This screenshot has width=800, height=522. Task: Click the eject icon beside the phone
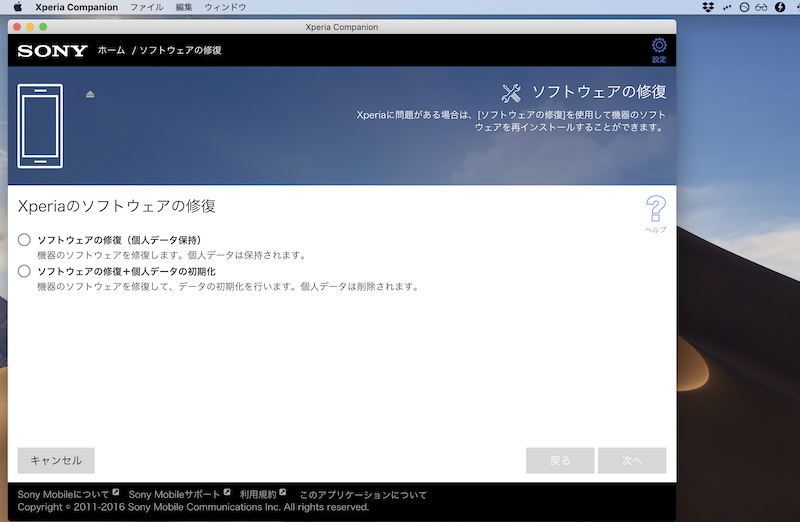pyautogui.click(x=90, y=94)
